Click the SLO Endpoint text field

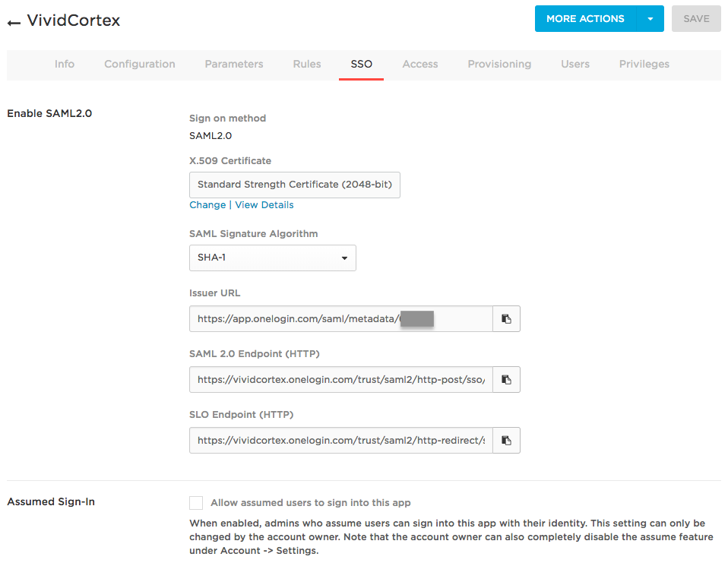pos(340,441)
